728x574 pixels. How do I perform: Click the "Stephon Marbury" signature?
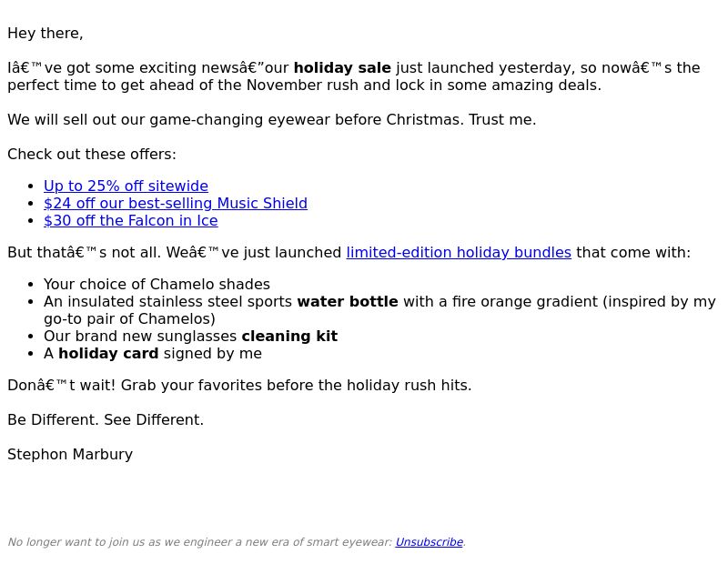[x=70, y=454]
